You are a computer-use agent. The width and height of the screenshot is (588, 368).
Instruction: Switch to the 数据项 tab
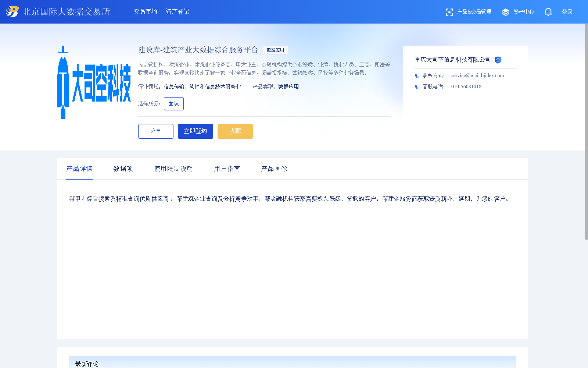coord(123,169)
